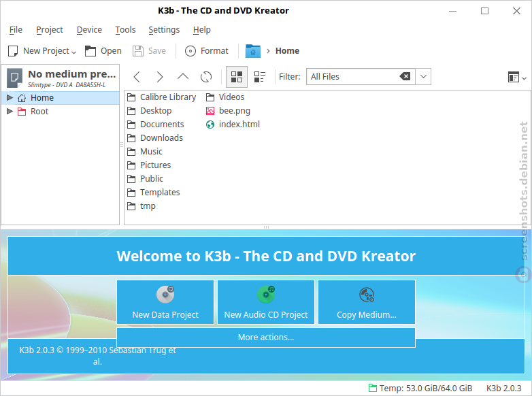Image resolution: width=532 pixels, height=396 pixels.
Task: Select the Pictures folder
Action: point(148,165)
